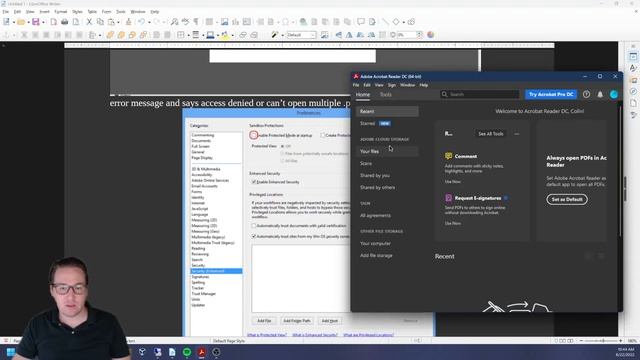Screen dimensions: 640x360
Task: Open the Basic Shapes dropdown arrow
Action: coord(403,22)
